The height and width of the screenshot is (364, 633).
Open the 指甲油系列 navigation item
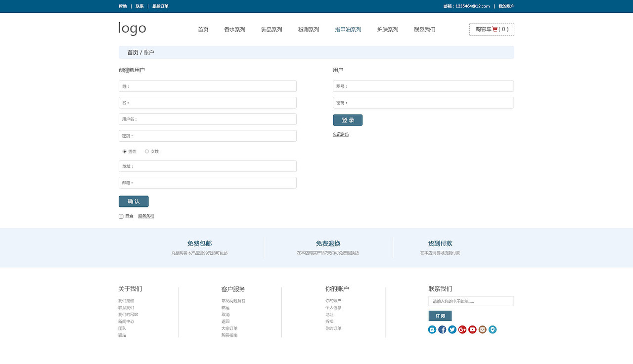(x=348, y=30)
